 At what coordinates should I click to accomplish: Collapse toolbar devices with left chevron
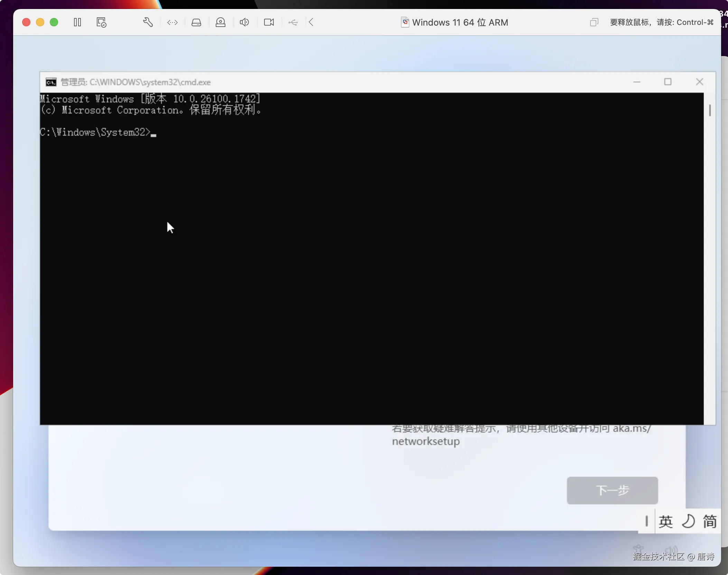tap(311, 22)
